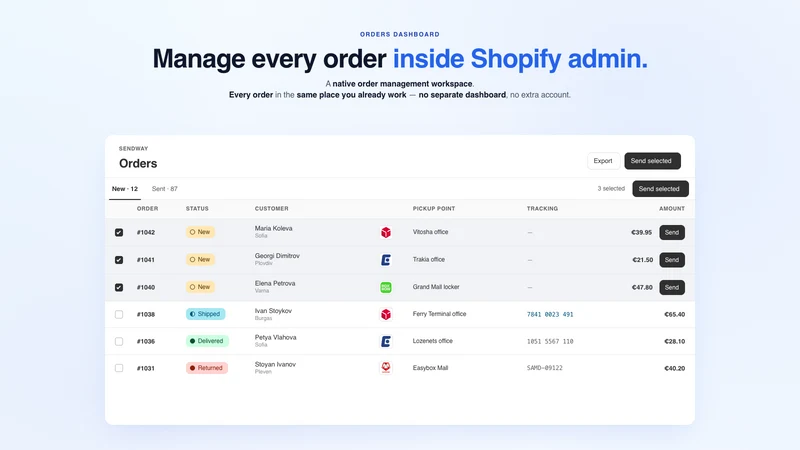Click the TRACKING column header
This screenshot has height=450, width=800.
coord(542,209)
